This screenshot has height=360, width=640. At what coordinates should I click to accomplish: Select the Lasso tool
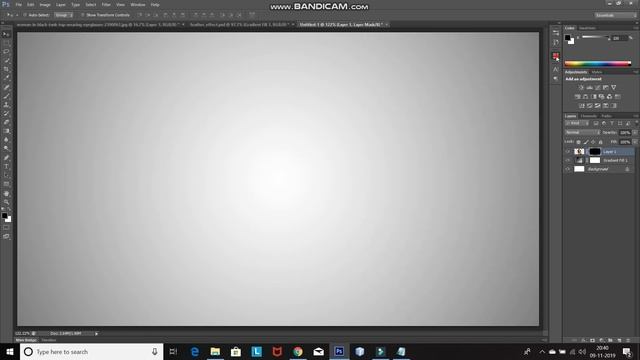coord(6,52)
